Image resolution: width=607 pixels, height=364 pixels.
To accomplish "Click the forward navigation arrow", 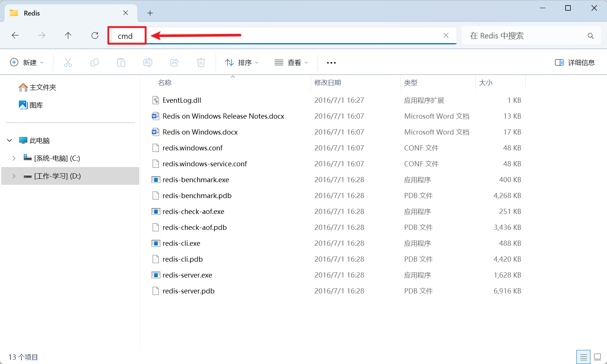I will [42, 35].
